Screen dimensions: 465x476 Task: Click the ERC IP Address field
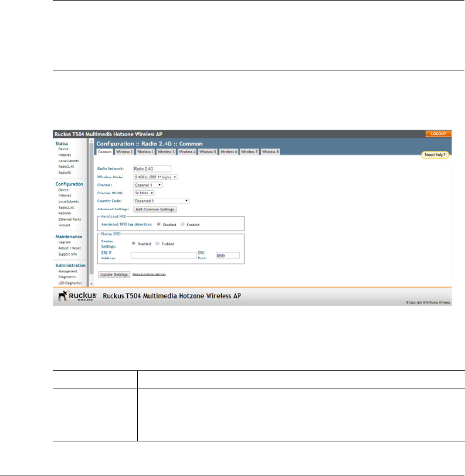[164, 255]
